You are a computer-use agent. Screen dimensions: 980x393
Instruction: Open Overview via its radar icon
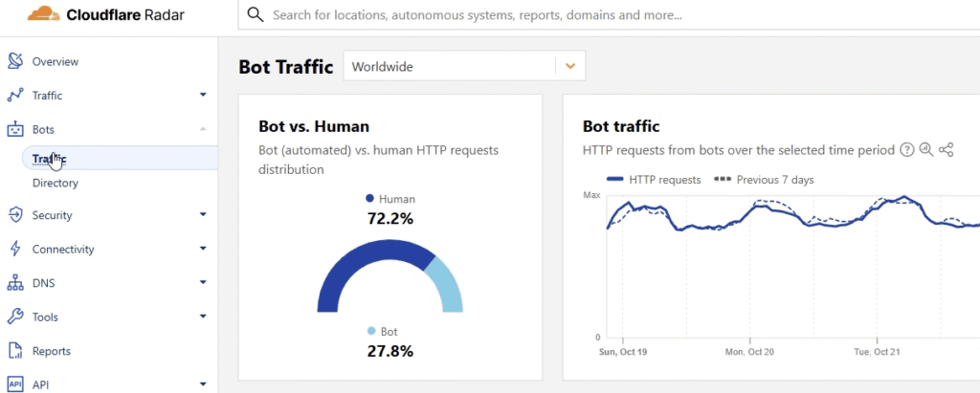tap(15, 61)
